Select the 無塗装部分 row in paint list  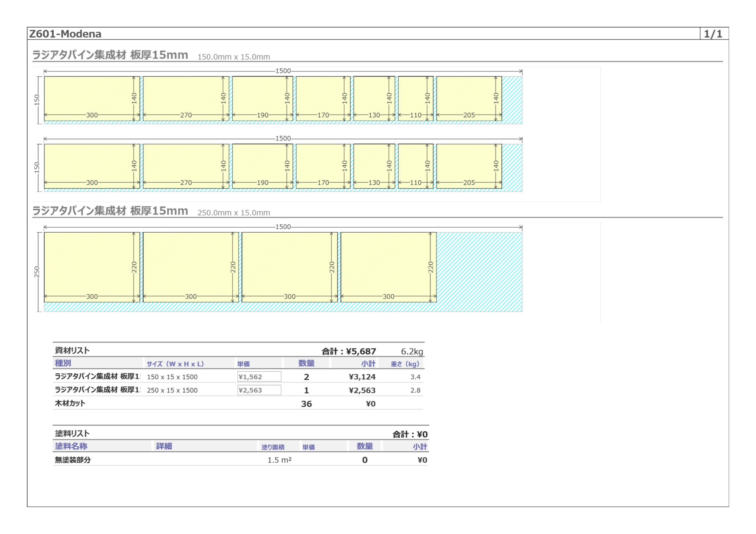point(241,460)
